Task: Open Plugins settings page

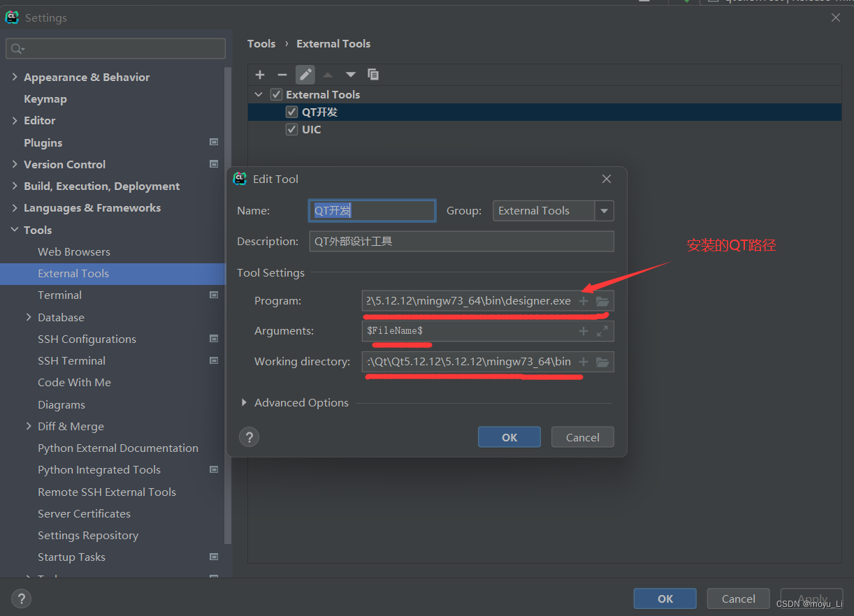Action: 43,142
